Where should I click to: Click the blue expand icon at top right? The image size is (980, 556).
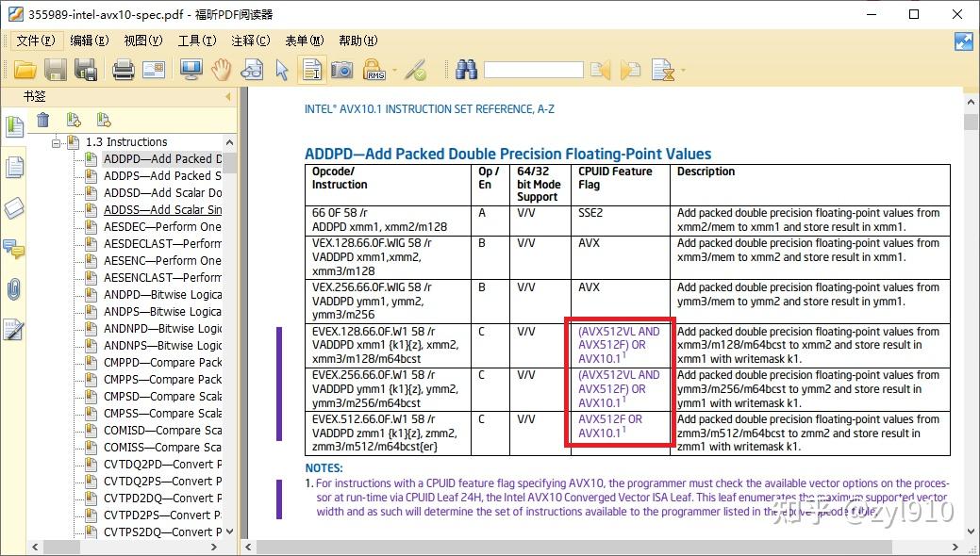(964, 41)
